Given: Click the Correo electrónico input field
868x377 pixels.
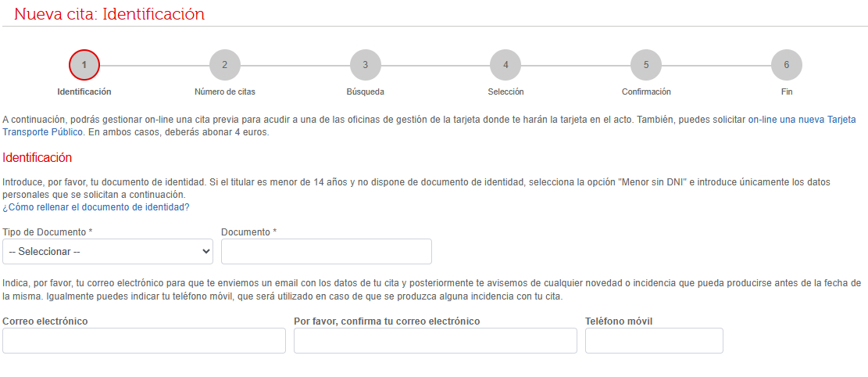Looking at the screenshot, I should click(x=144, y=340).
